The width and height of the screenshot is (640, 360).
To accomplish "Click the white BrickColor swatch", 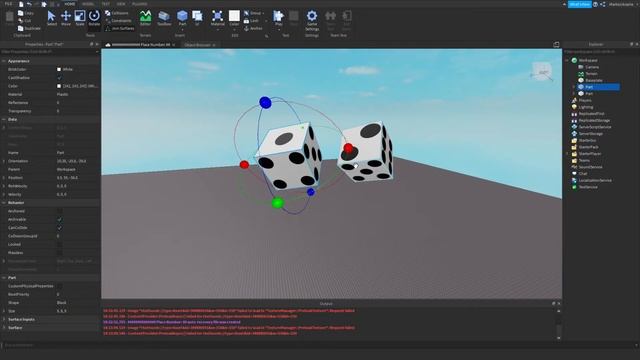I will pos(59,69).
